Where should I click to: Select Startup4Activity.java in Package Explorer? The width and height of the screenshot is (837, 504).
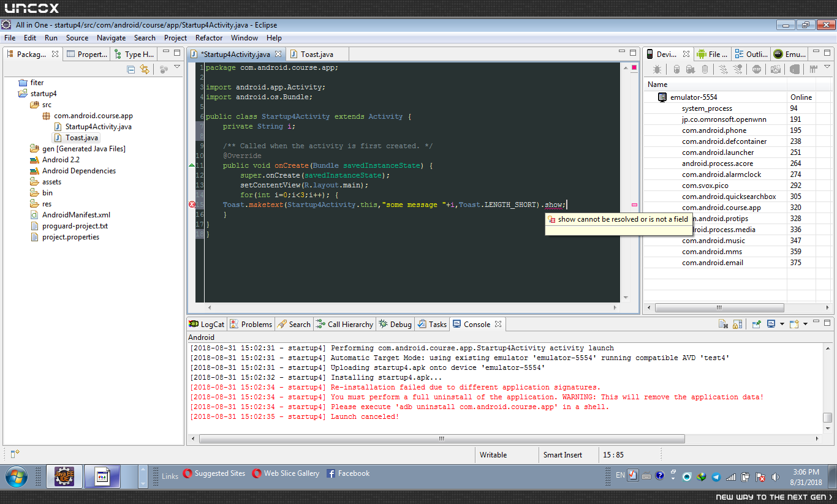point(93,127)
